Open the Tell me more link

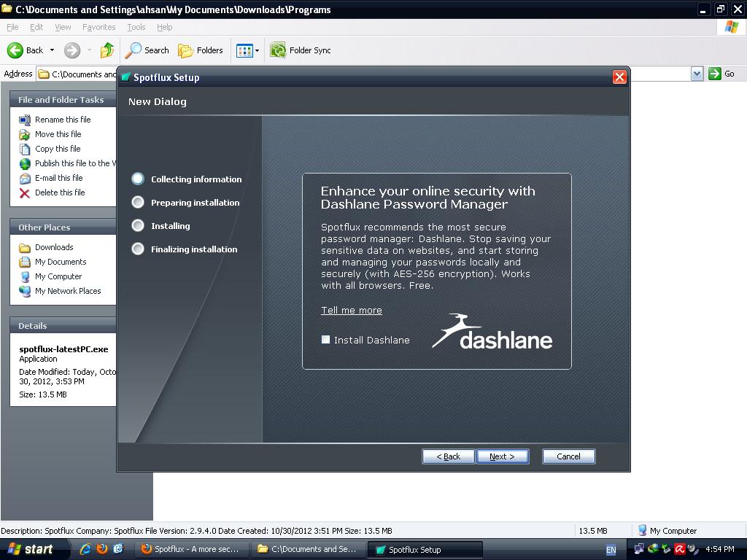[x=352, y=310]
